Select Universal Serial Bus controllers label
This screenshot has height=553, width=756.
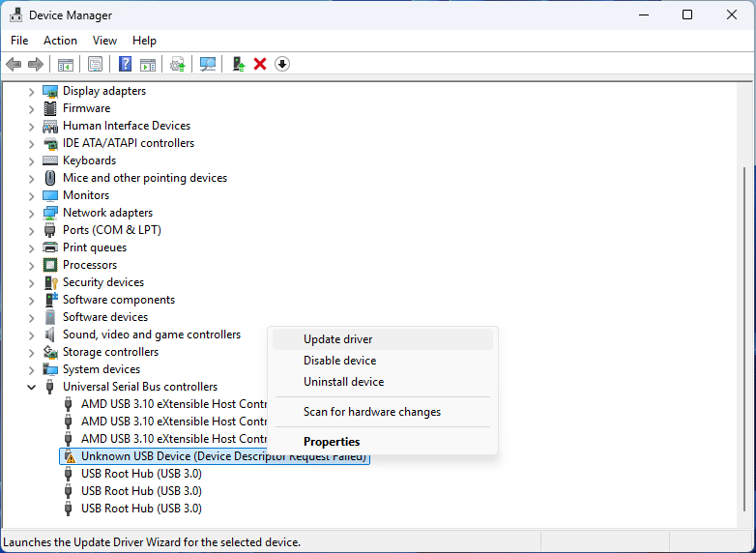pos(140,387)
